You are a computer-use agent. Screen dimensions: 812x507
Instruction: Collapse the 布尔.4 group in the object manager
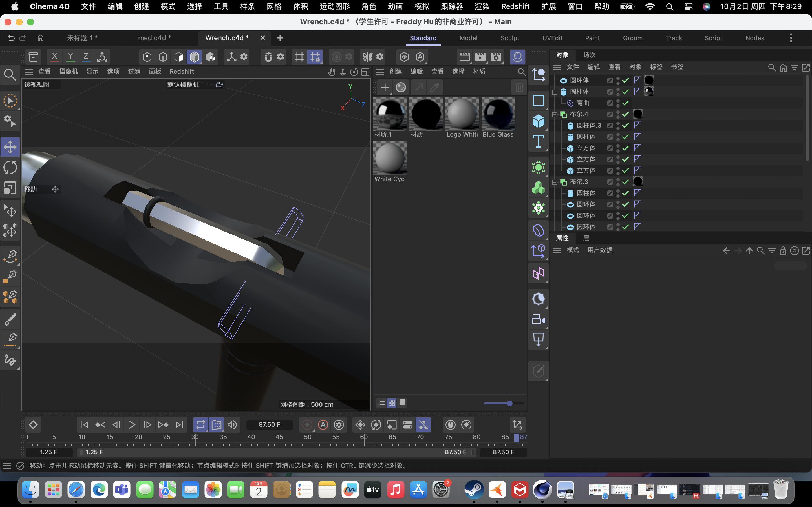point(555,114)
